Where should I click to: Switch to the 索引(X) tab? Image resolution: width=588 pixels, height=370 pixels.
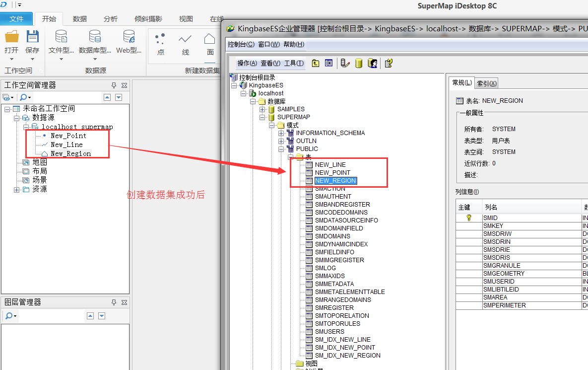[487, 83]
